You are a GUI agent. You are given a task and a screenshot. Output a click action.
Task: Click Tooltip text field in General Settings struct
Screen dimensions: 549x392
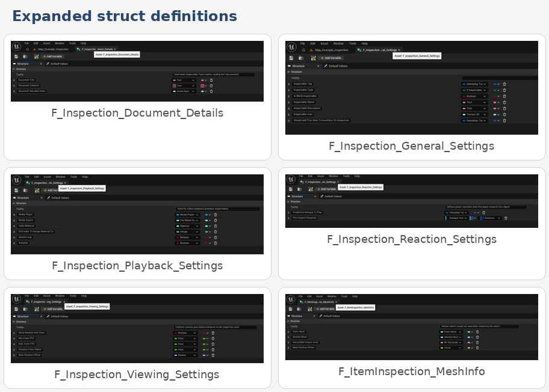point(498,78)
